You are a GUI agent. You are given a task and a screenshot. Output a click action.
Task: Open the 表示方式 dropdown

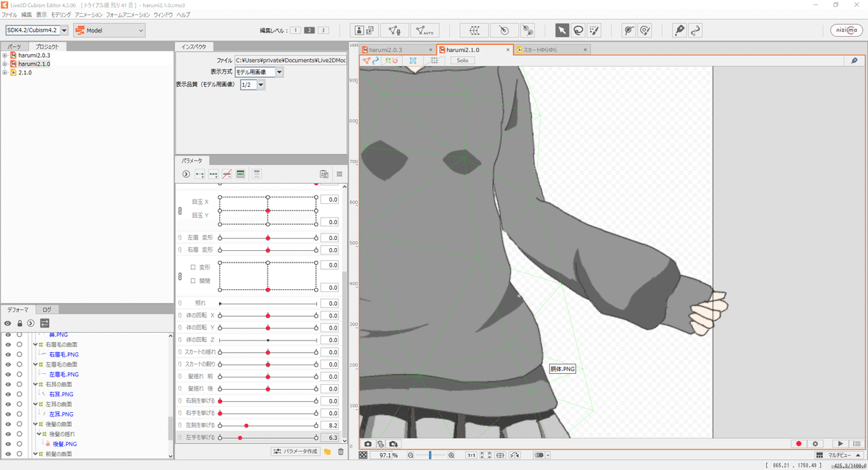259,72
